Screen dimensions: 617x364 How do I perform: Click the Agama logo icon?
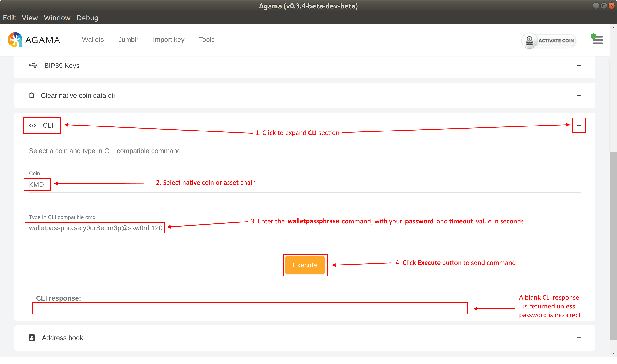[x=15, y=40]
